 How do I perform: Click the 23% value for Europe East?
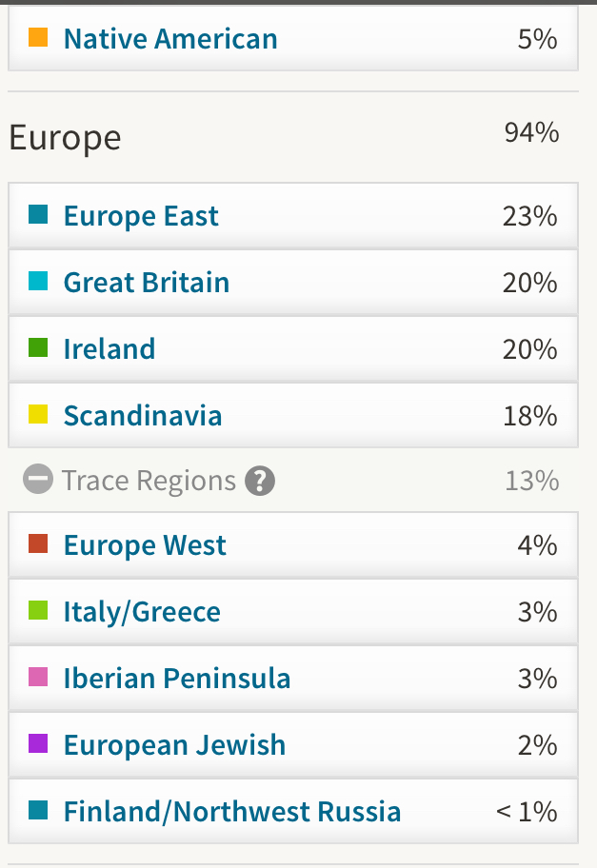(530, 216)
